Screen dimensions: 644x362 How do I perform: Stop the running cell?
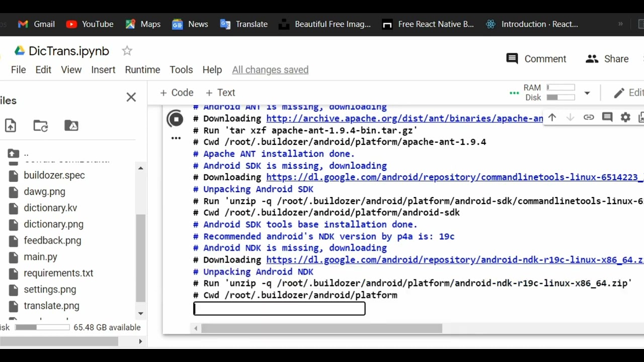pyautogui.click(x=175, y=119)
